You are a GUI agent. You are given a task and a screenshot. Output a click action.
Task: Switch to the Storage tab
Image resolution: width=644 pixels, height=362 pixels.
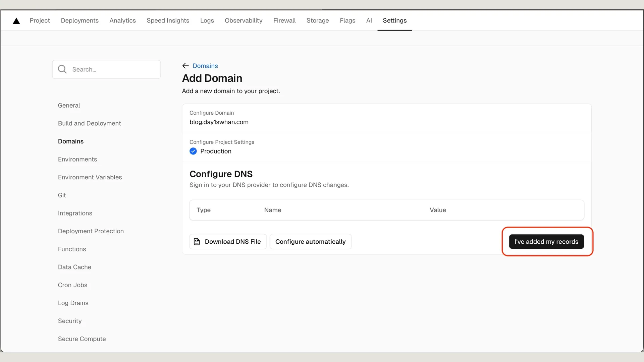318,20
